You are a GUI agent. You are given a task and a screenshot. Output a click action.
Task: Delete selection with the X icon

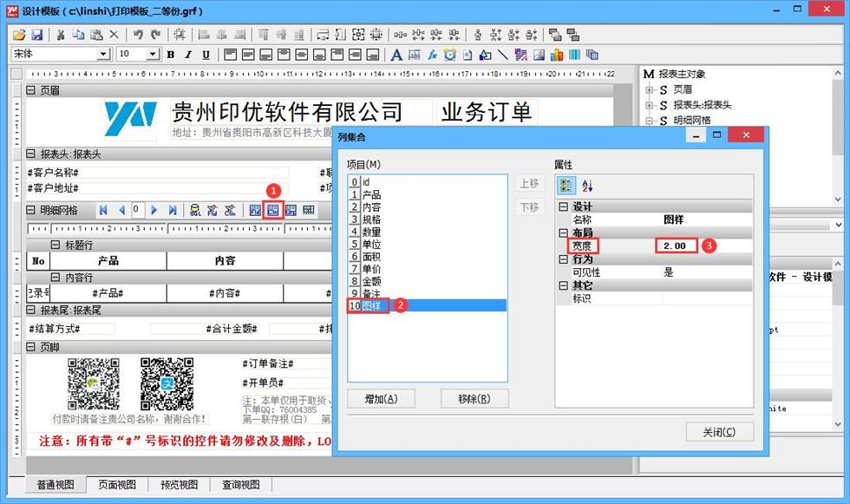[x=114, y=36]
